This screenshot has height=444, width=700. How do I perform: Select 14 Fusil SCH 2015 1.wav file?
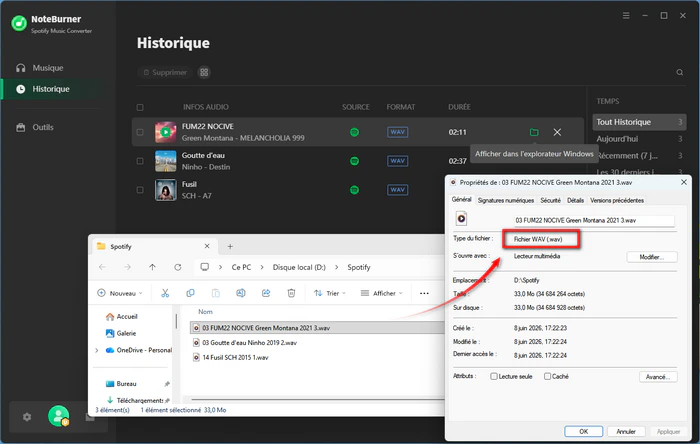pyautogui.click(x=235, y=357)
